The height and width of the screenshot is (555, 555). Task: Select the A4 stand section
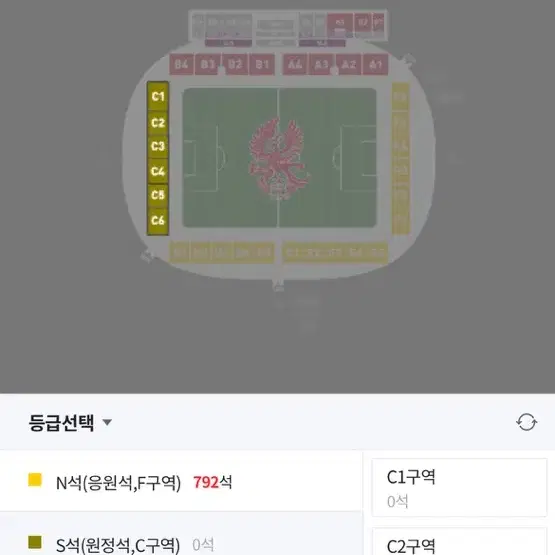tap(295, 64)
